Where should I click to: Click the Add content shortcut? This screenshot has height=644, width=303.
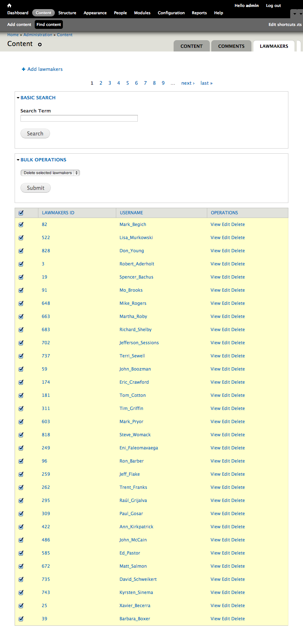point(19,24)
